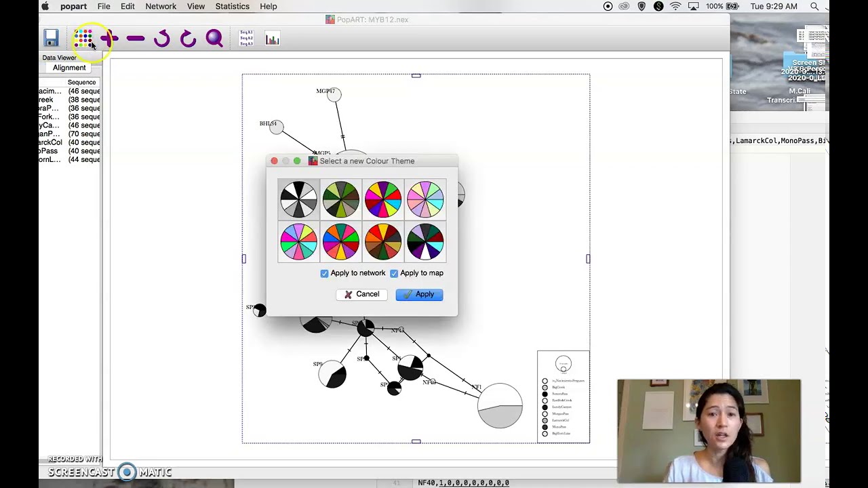Screen dimensions: 868x488
Task: Click the MGP47 haplotype node
Action: tap(334, 95)
